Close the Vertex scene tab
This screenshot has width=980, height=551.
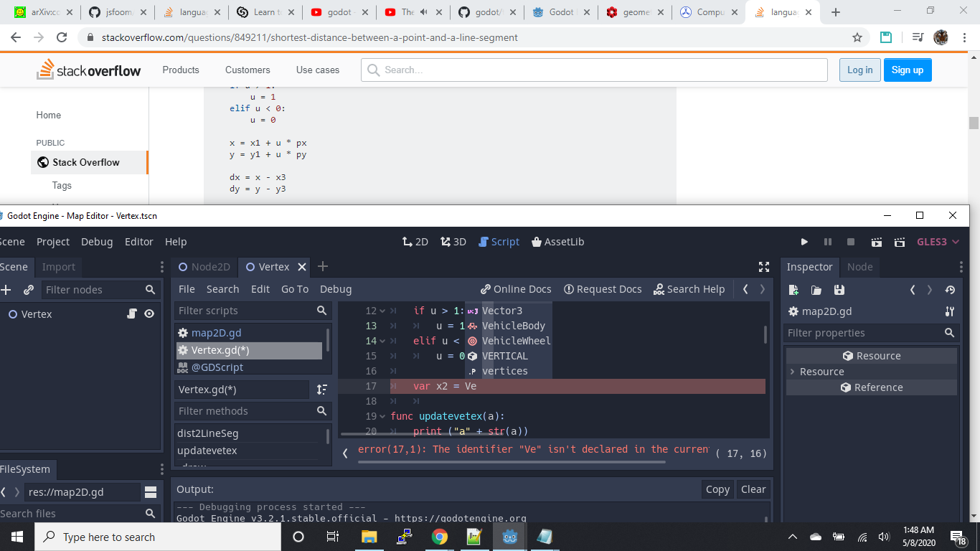(302, 267)
